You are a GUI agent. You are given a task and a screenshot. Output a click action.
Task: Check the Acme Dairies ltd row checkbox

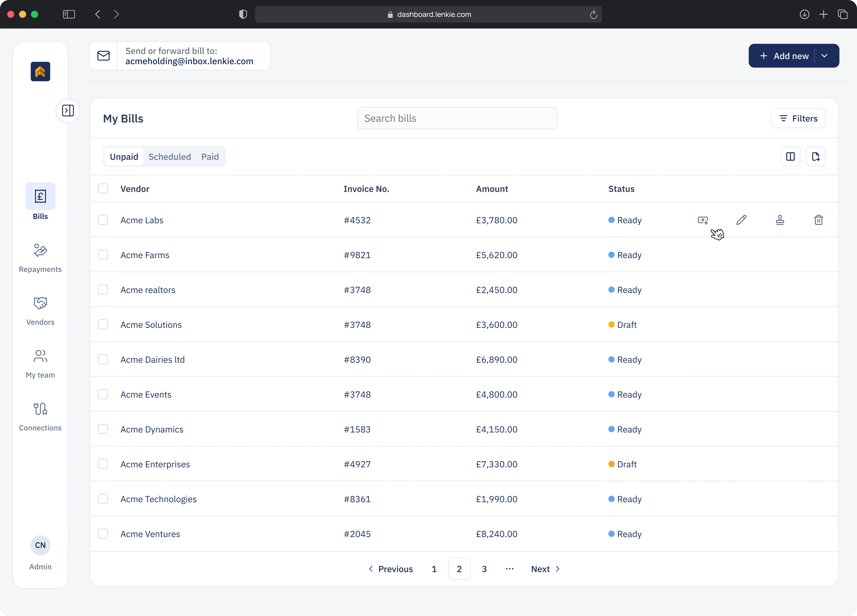pos(103,359)
